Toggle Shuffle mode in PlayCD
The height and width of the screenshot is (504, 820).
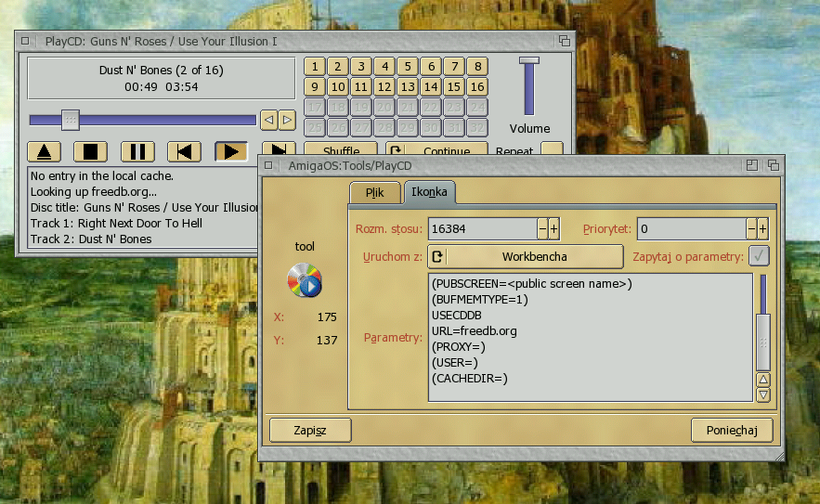pos(341,149)
